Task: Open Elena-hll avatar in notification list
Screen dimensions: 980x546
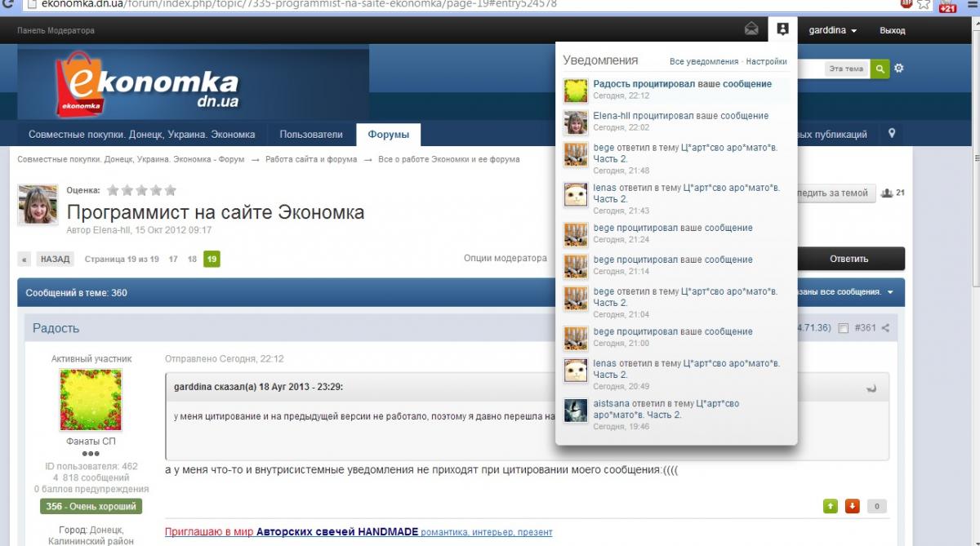Action: (x=576, y=122)
